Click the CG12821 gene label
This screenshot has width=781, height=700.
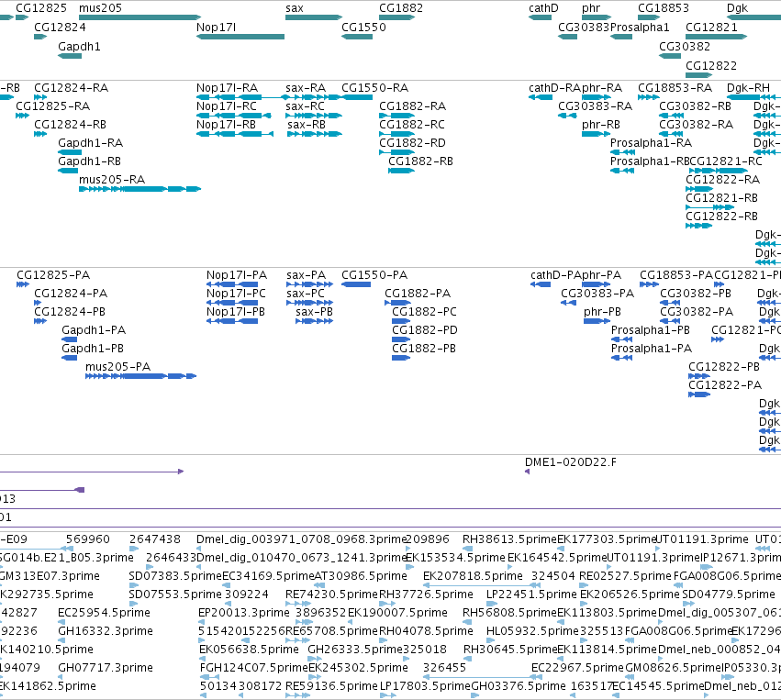click(711, 28)
